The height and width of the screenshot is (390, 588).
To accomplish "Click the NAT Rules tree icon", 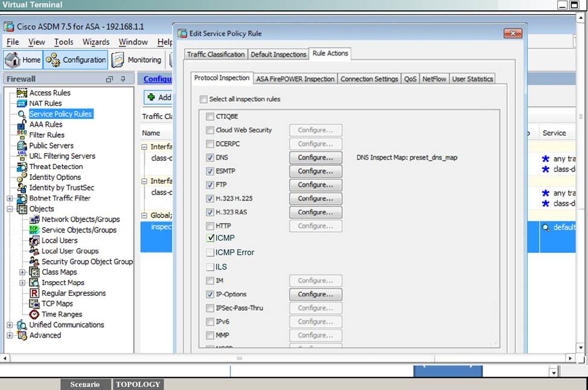I will click(x=22, y=103).
